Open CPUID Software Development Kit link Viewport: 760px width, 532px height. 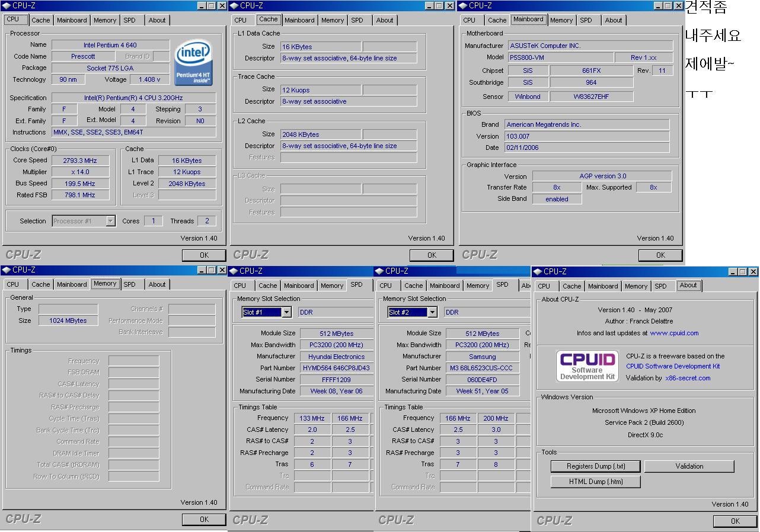tap(673, 366)
